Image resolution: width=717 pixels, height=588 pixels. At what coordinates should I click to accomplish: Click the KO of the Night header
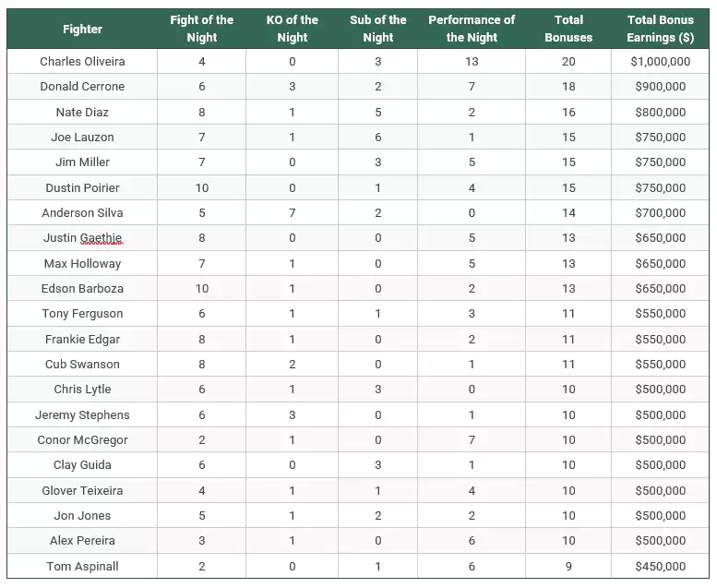pyautogui.click(x=293, y=29)
